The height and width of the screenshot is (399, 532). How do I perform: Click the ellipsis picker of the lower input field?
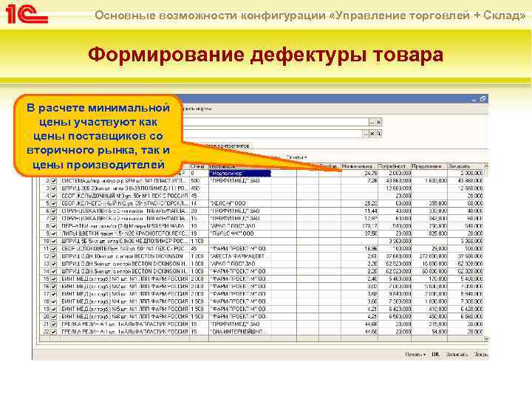pos(366,134)
